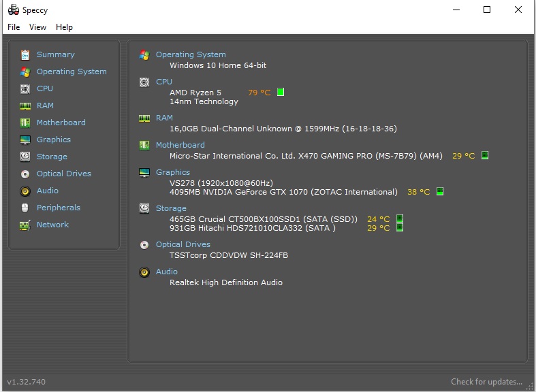Screen dimensions: 536x392
Task: Click the Optical Drives disc icon in summary panel
Action: click(144, 245)
